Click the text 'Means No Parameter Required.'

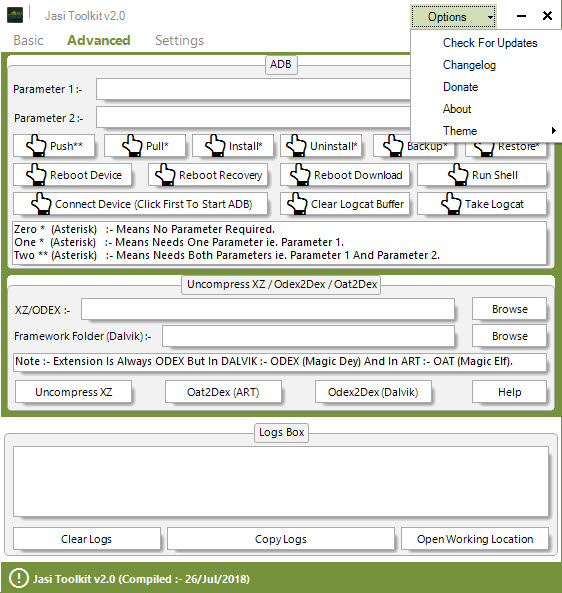pyautogui.click(x=195, y=229)
